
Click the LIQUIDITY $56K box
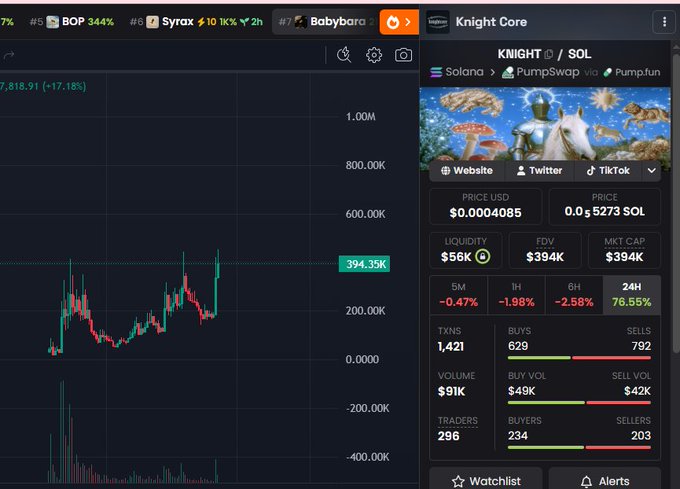(465, 251)
